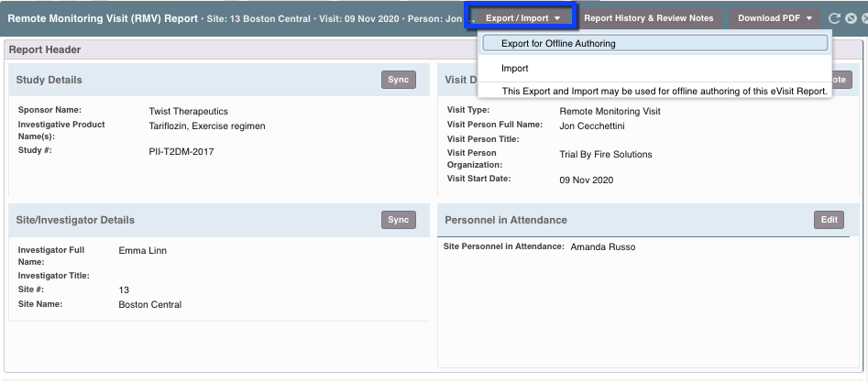The height and width of the screenshot is (382, 868).
Task: Sync the Study Details section
Action: pyautogui.click(x=398, y=80)
